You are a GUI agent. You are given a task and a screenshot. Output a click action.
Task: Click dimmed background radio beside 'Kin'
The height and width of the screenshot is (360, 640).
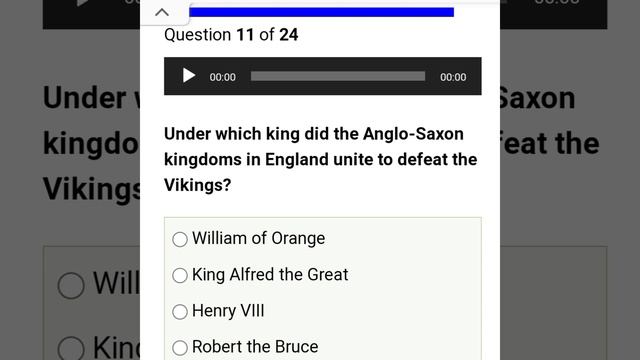(x=71, y=349)
